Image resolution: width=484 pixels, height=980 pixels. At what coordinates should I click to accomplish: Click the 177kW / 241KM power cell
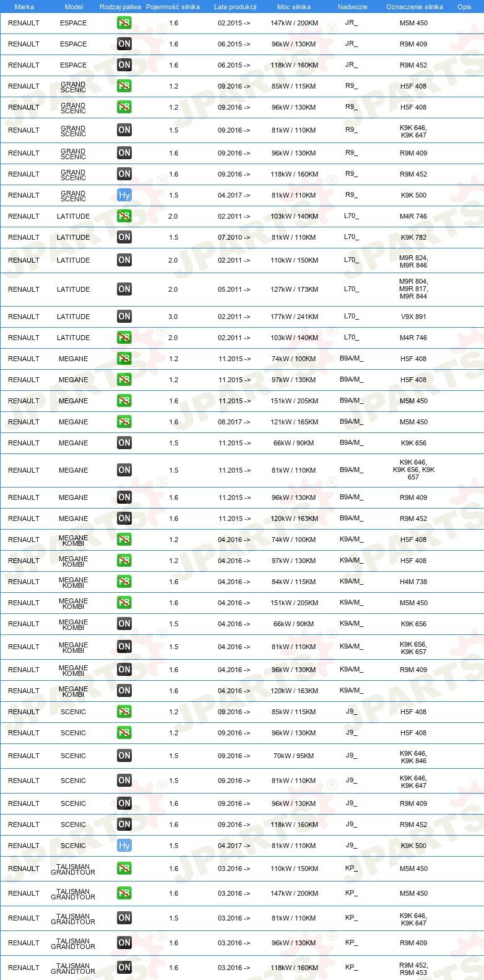click(294, 317)
